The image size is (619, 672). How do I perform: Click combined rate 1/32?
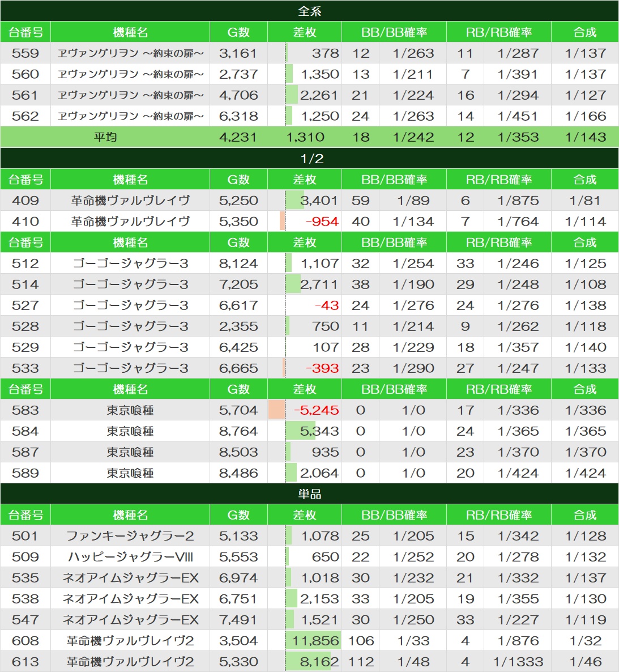coord(585,641)
